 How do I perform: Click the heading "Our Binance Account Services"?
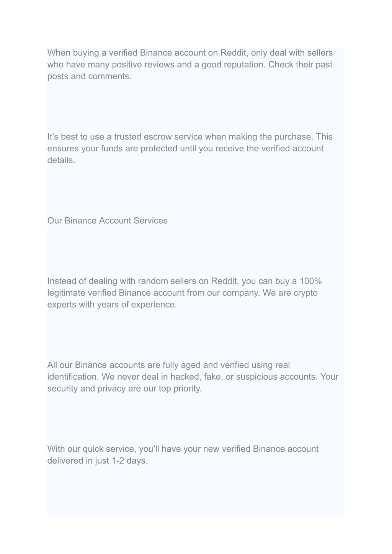(x=108, y=221)
